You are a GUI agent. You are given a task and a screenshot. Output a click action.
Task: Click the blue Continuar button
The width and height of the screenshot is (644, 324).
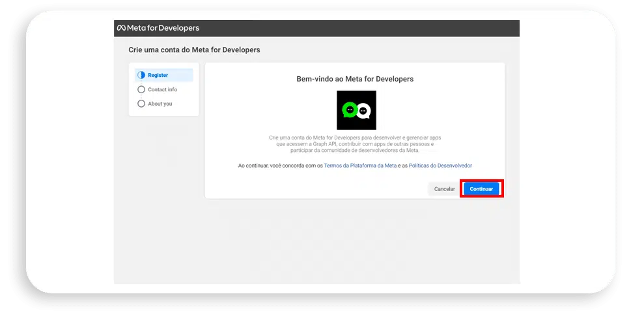point(481,189)
